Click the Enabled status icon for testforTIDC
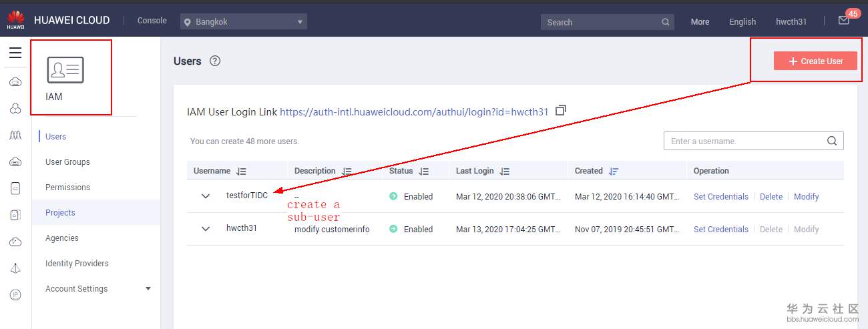Image resolution: width=868 pixels, height=329 pixels. [393, 196]
